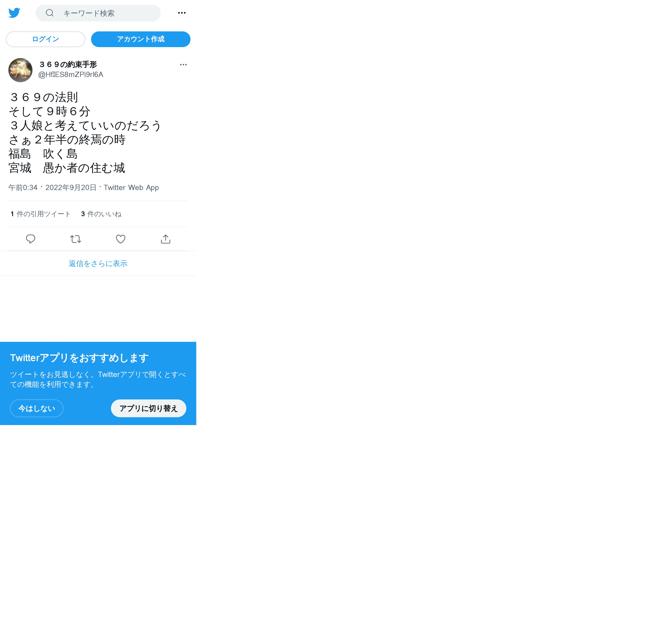Open the ３６９の約束手形 display name
This screenshot has height=624, width=672.
[x=68, y=65]
